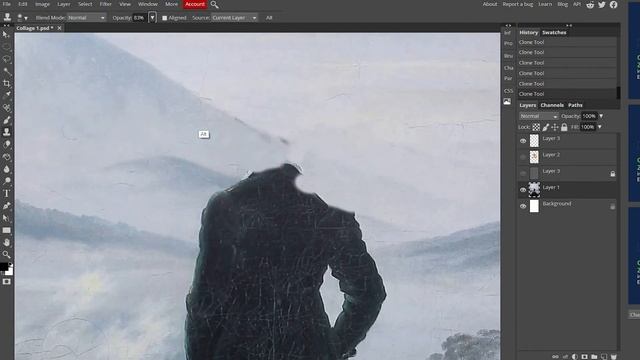Open the Blog link

click(562, 4)
